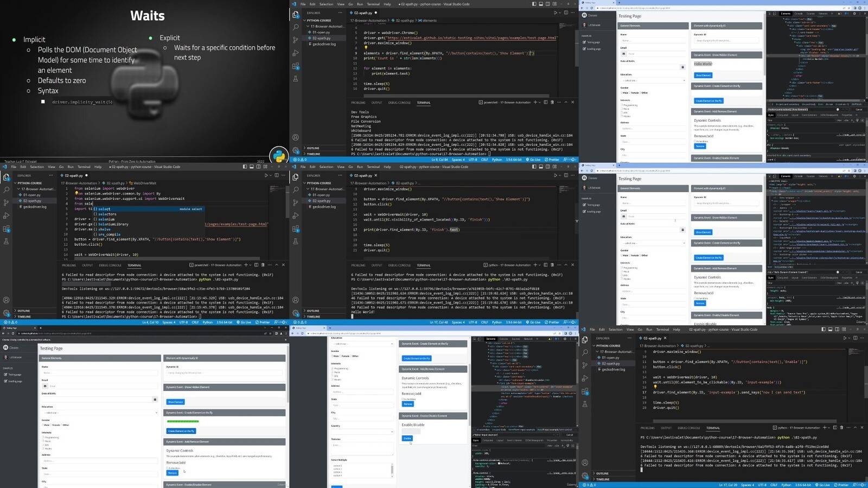The image size is (868, 488).
Task: Open Explorer in the 'Count is' VS Code window
Action: [x=296, y=14]
